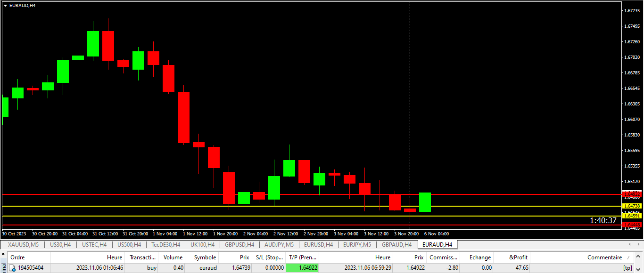The width and height of the screenshot is (644, 273).
Task: Click the Symbole column header
Action: (x=205, y=257)
